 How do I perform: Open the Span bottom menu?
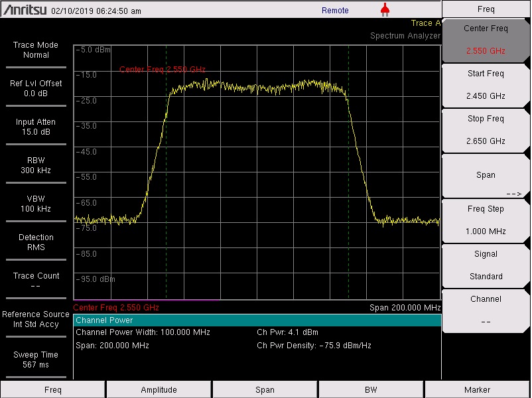(x=265, y=389)
